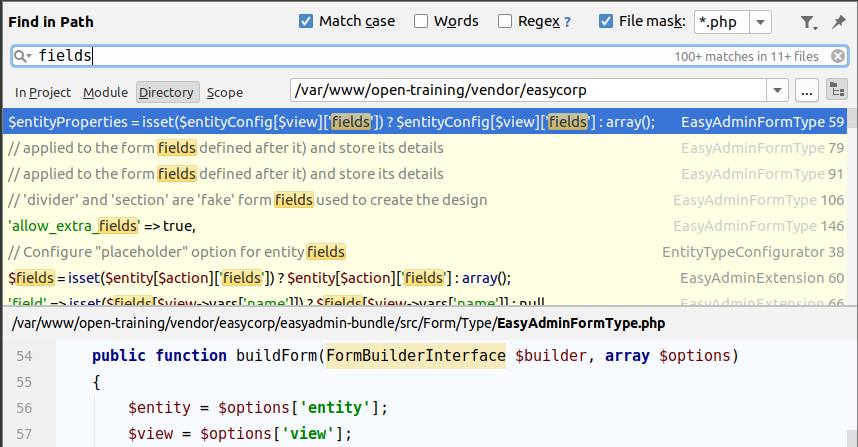Expand the directory path dropdown arrow
The width and height of the screenshot is (858, 447).
(777, 90)
